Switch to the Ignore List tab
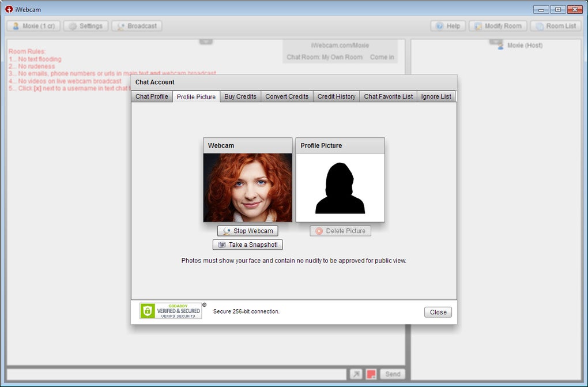This screenshot has width=588, height=387. (436, 96)
